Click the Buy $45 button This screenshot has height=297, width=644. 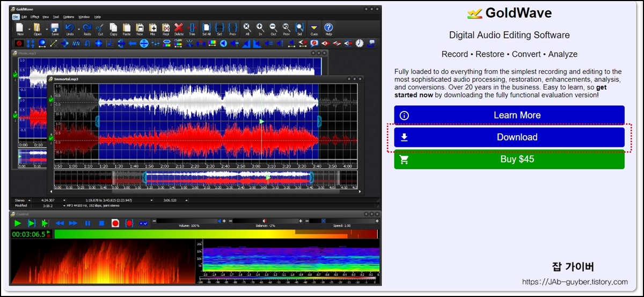(x=509, y=159)
